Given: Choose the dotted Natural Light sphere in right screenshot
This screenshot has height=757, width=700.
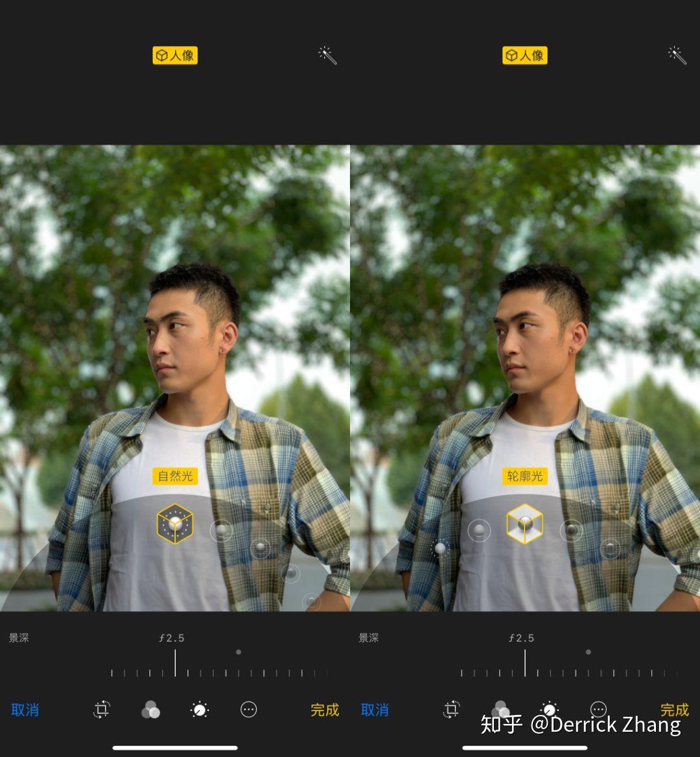Looking at the screenshot, I should (440, 548).
